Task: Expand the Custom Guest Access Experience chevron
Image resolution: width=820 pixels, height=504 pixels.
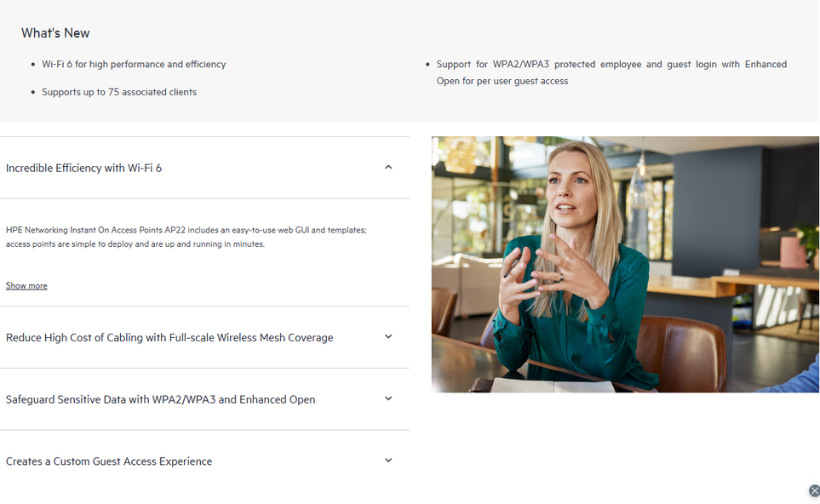Action: (x=388, y=461)
